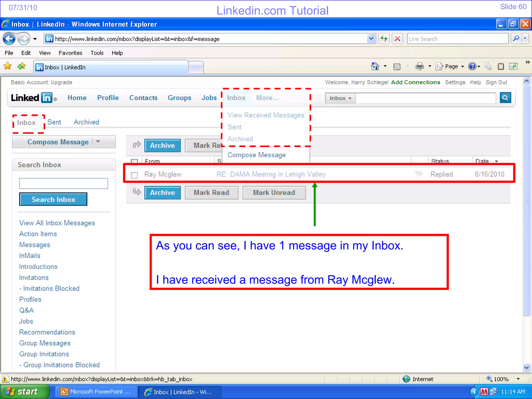Sort messages by Date column arrow
This screenshot has width=532, height=399.
(496, 161)
